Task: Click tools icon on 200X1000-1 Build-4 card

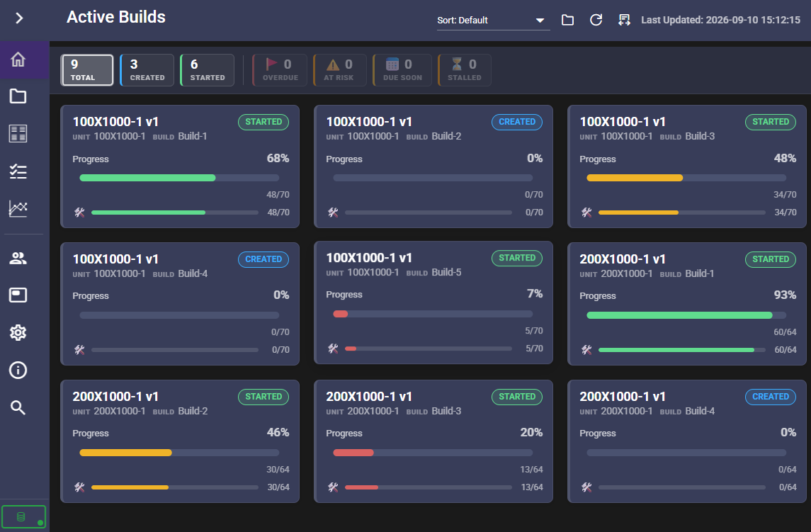Action: (586, 487)
